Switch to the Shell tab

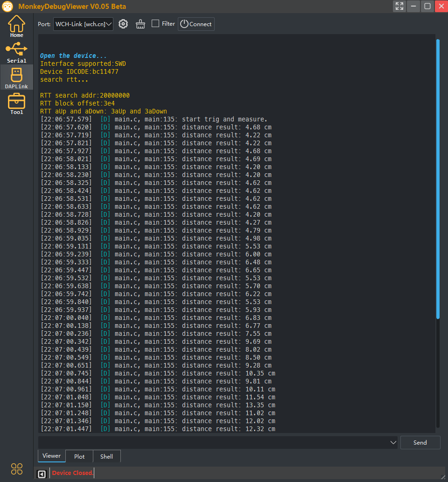[x=106, y=456]
